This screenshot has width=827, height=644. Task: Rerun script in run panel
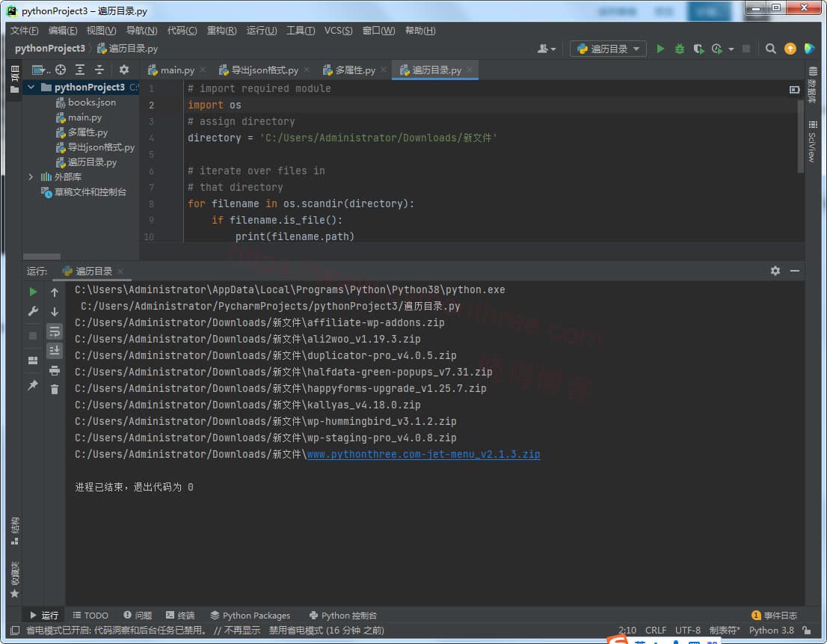[33, 292]
